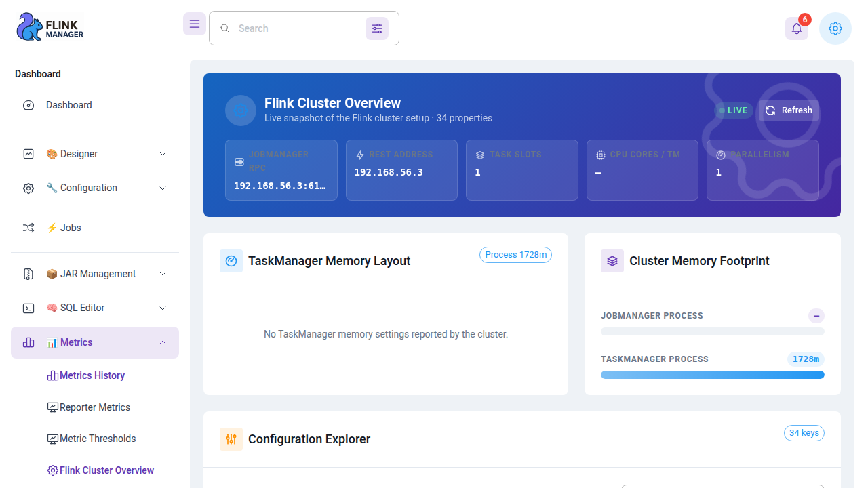Click the Cluster Memory Footprint layers icon
Screen dimensions: 868x488
[x=612, y=261]
